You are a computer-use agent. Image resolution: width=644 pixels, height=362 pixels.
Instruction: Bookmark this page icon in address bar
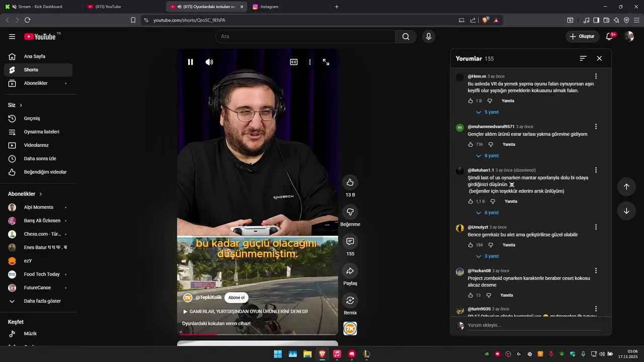[x=133, y=20]
